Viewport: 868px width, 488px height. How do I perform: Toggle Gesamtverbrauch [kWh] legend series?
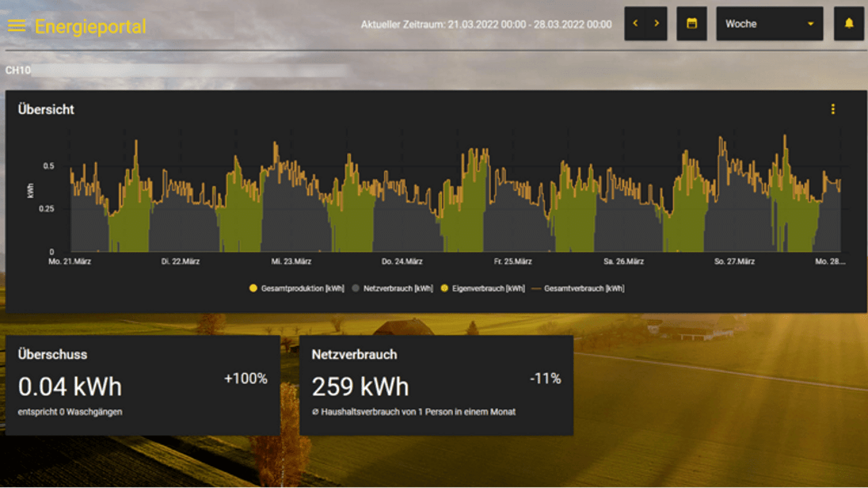point(578,288)
